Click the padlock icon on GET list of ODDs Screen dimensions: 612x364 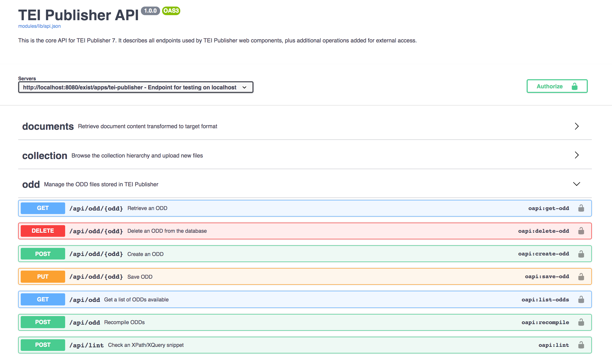pyautogui.click(x=581, y=299)
